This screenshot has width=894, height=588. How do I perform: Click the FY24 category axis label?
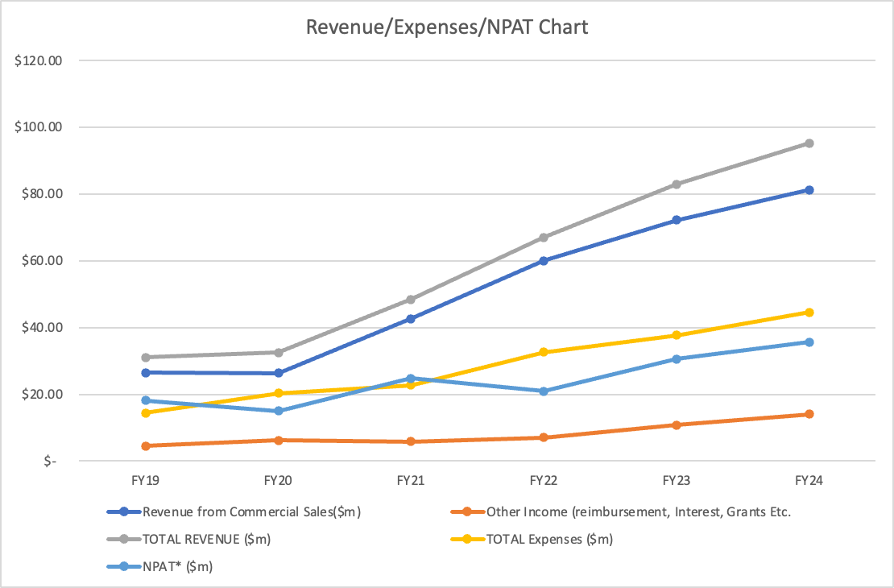pyautogui.click(x=809, y=481)
